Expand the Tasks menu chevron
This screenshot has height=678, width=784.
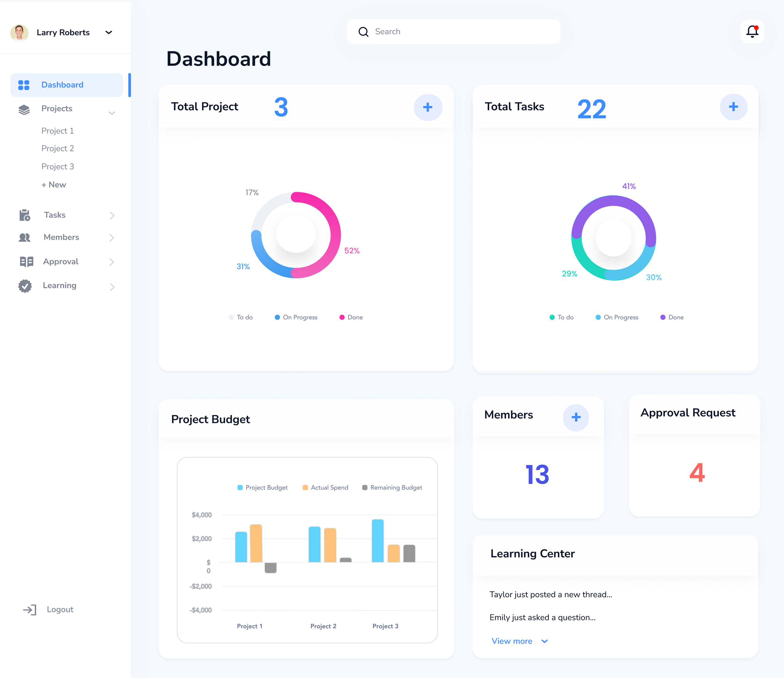pyautogui.click(x=112, y=216)
